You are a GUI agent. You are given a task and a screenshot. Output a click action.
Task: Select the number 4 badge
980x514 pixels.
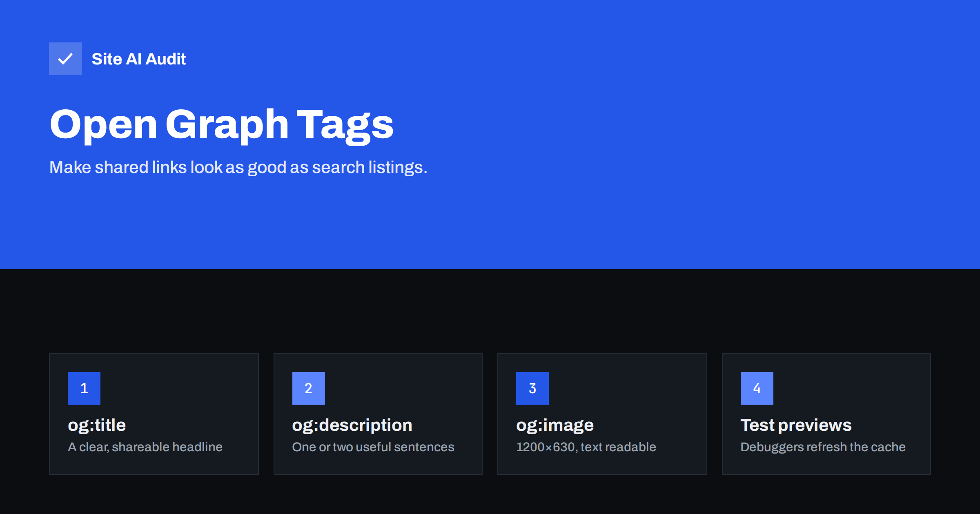757,388
